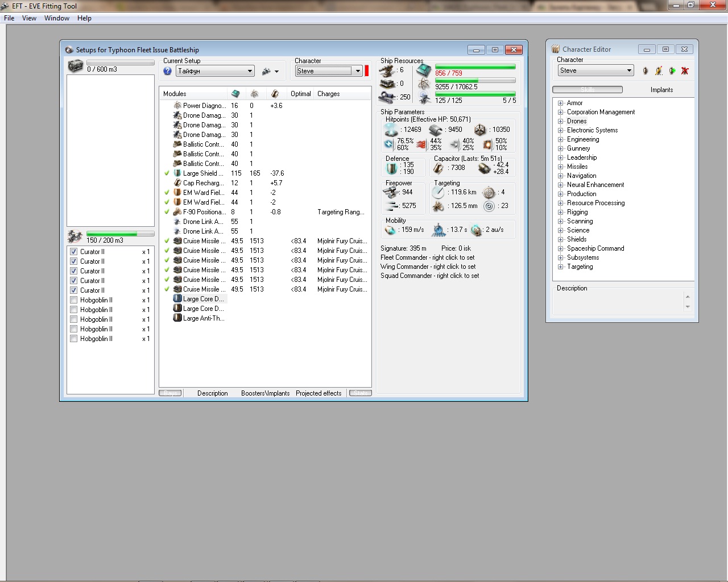Expand the Missiles skill group
The width and height of the screenshot is (728, 582).
560,167
